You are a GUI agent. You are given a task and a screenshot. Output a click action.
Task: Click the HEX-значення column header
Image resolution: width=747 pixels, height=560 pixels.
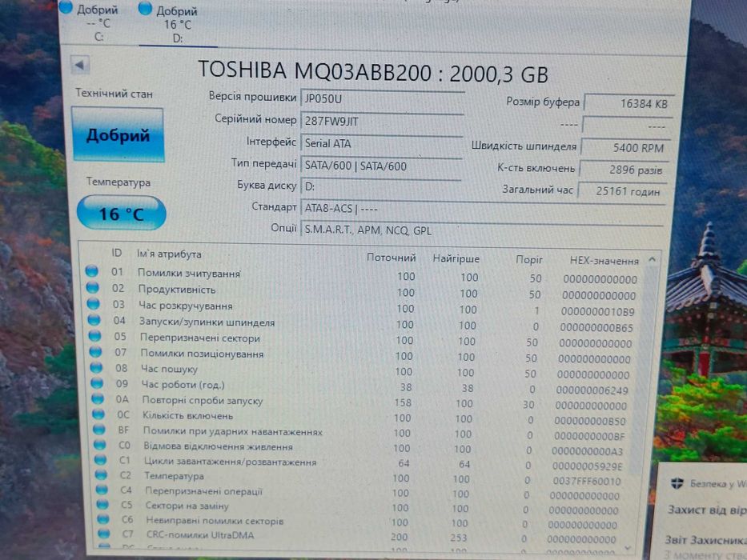604,261
